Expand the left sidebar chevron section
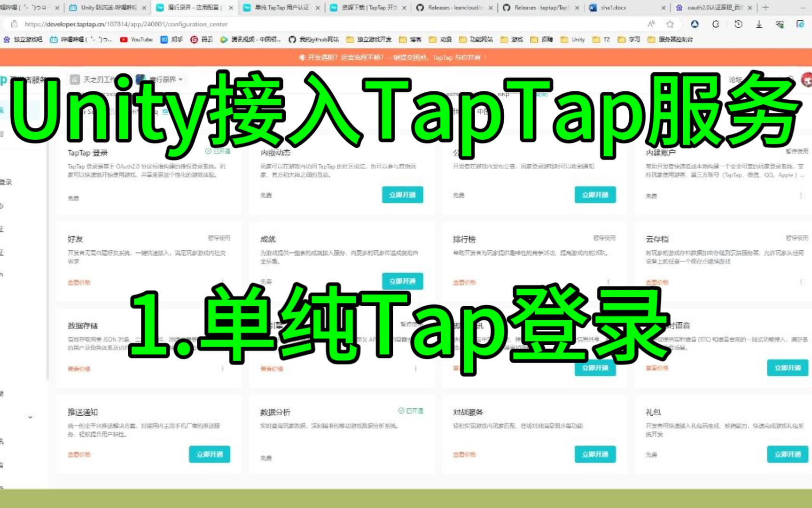The image size is (812, 508). tap(30, 417)
